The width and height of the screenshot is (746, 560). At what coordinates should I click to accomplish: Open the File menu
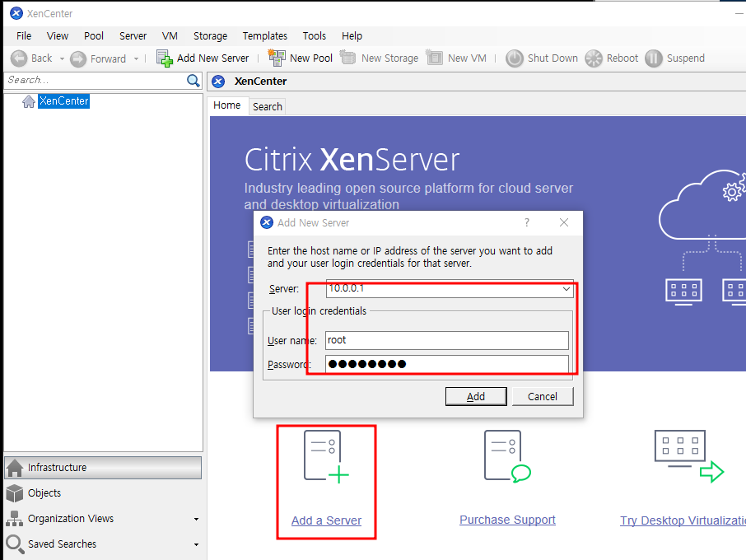(x=24, y=36)
